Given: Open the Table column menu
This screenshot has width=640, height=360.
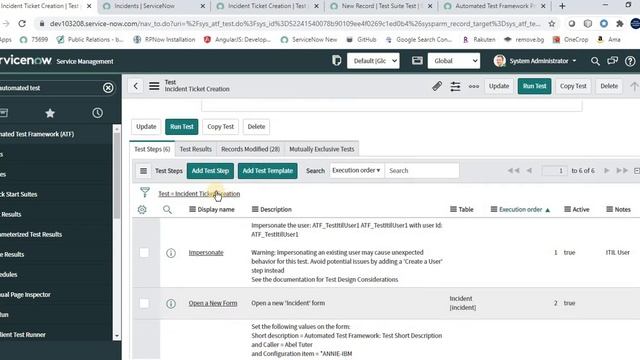Looking at the screenshot, I should tap(453, 209).
